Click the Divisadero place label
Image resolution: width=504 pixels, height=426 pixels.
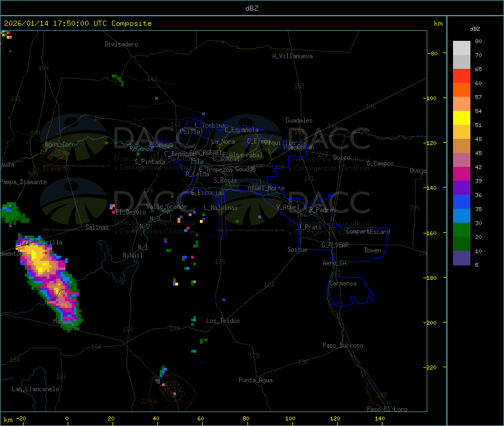[121, 44]
